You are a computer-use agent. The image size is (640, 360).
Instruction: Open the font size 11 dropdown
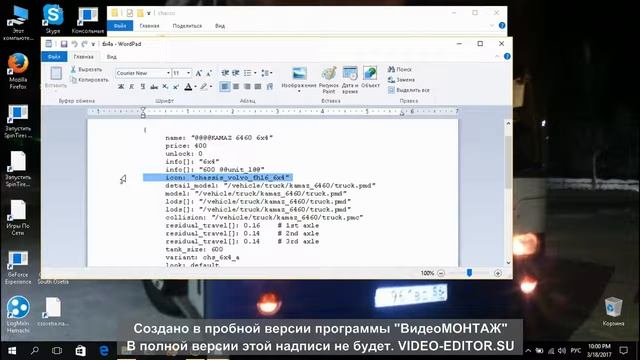pyautogui.click(x=188, y=73)
